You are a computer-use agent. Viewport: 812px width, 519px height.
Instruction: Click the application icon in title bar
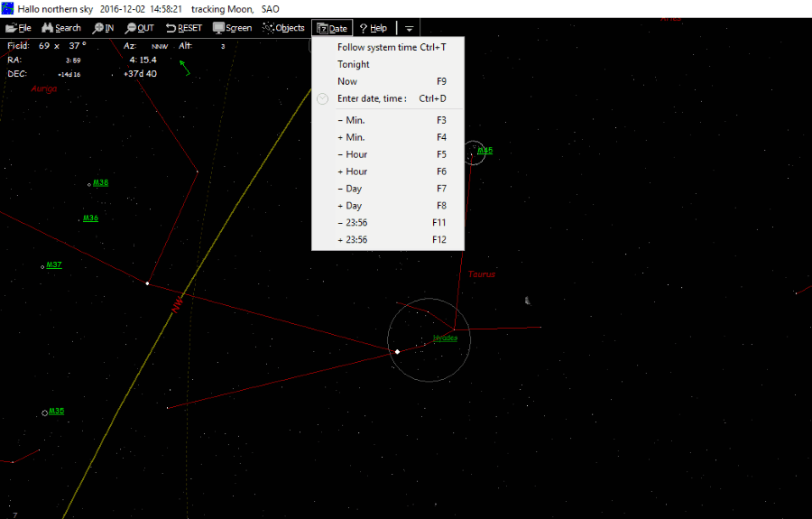(x=7, y=9)
